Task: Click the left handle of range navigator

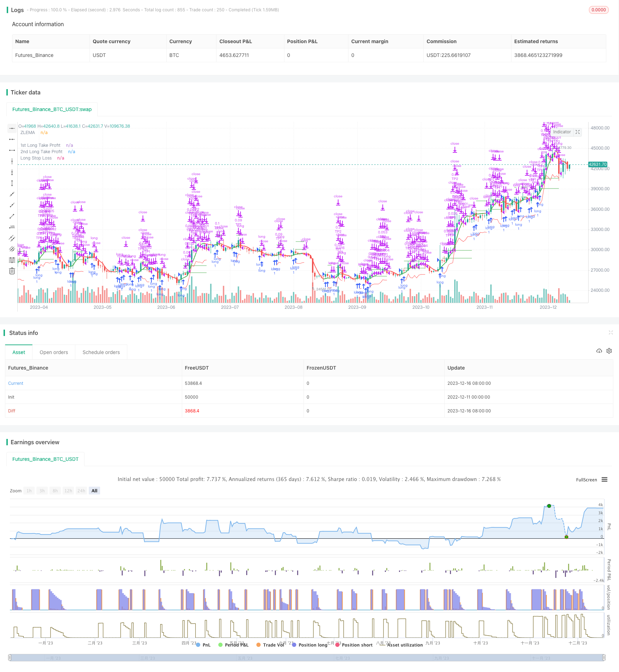Action: [x=10, y=658]
